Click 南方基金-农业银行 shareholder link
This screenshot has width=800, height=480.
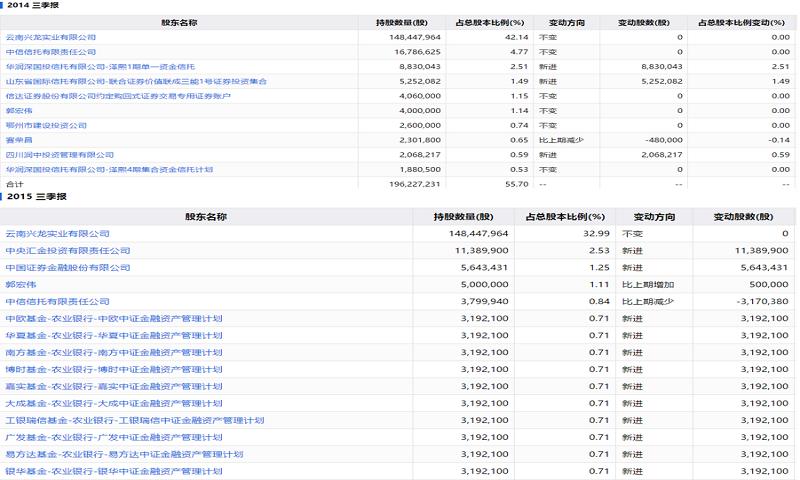point(113,352)
